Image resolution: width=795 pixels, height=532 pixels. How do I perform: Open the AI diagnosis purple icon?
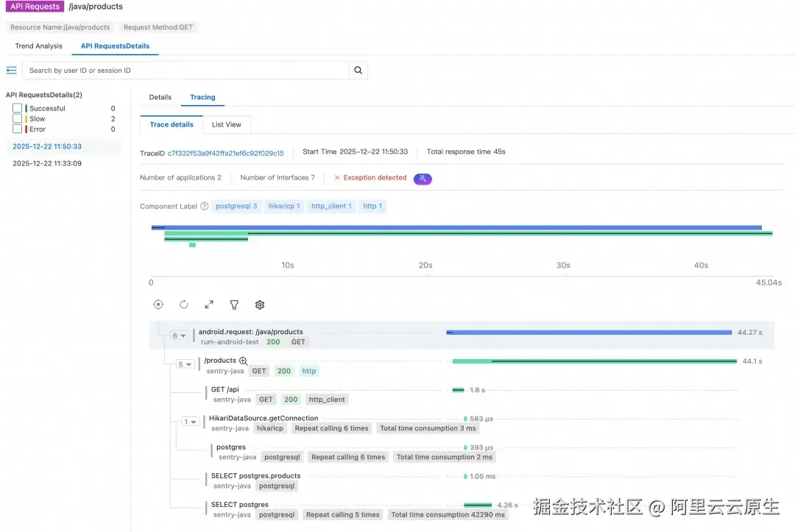pyautogui.click(x=423, y=178)
